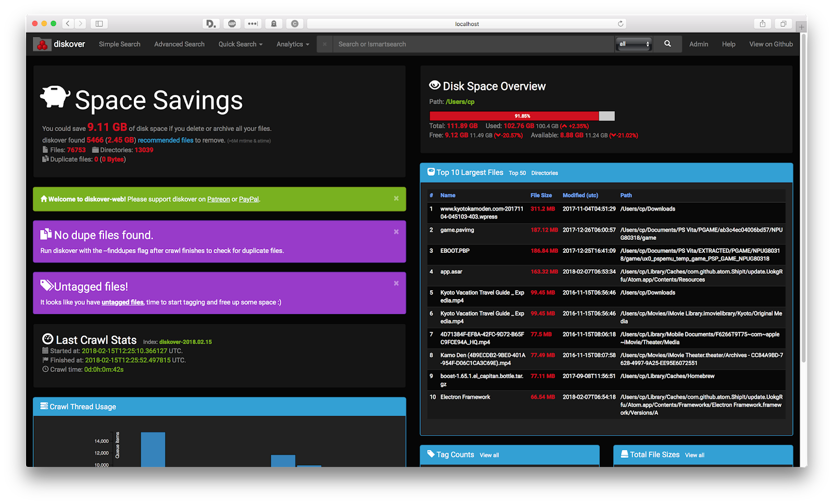
Task: Follow the untagged files link
Action: pos(122,302)
